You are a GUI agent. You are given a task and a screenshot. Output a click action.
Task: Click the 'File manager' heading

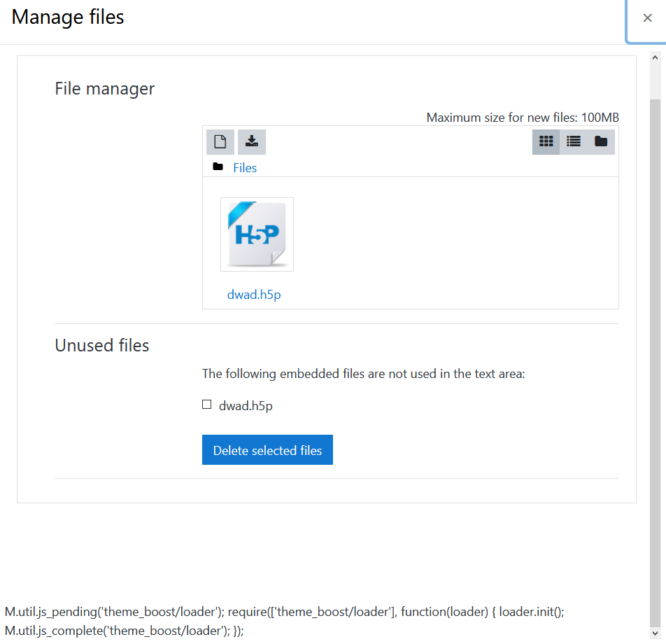(x=104, y=89)
